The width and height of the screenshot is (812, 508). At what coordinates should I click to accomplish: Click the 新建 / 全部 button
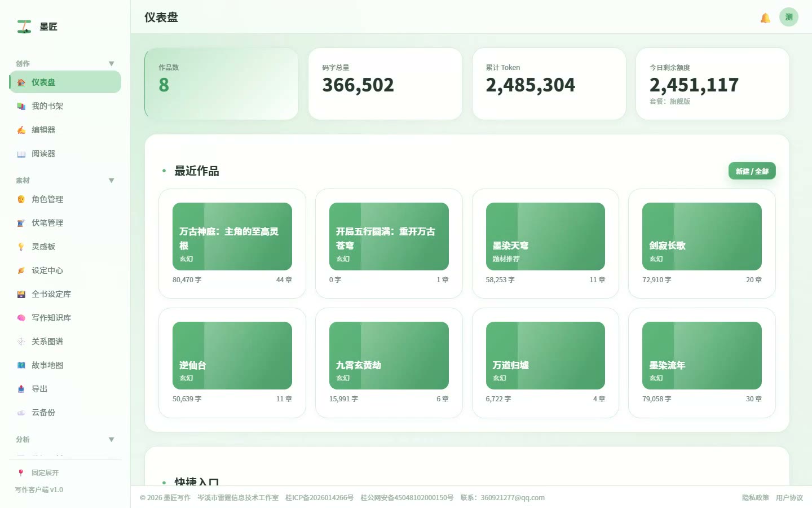752,171
